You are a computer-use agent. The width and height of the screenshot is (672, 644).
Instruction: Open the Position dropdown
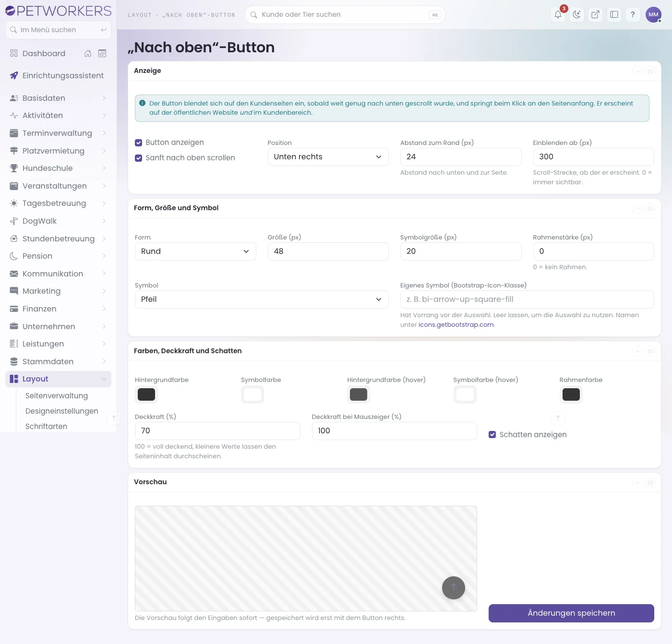(328, 157)
